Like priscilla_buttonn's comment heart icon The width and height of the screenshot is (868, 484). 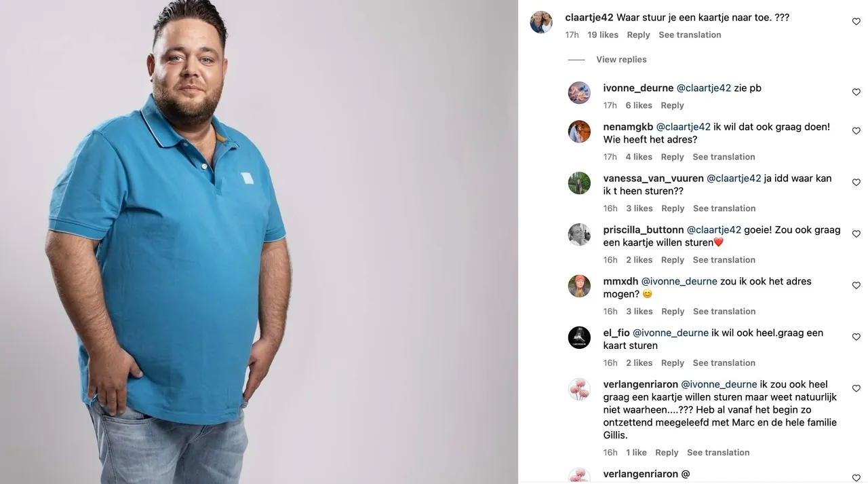[856, 234]
